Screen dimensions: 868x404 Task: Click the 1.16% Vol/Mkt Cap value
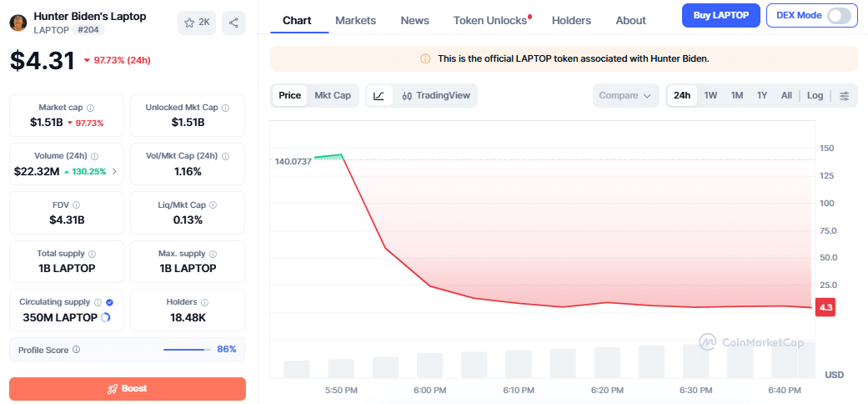coord(188,171)
